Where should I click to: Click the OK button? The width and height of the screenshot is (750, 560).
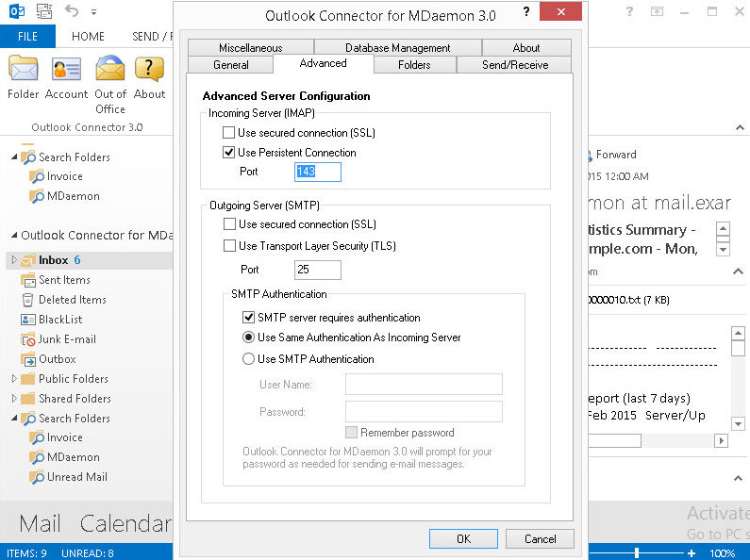[463, 539]
